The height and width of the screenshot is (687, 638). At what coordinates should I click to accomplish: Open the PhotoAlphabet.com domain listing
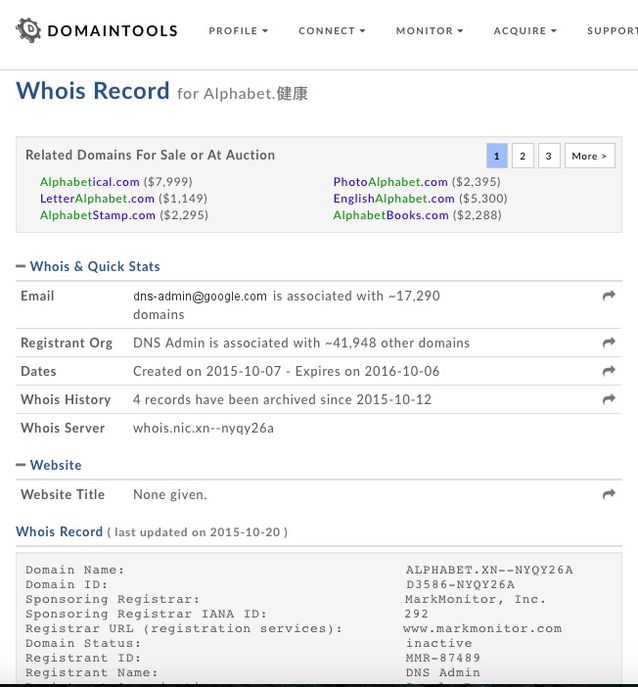390,182
